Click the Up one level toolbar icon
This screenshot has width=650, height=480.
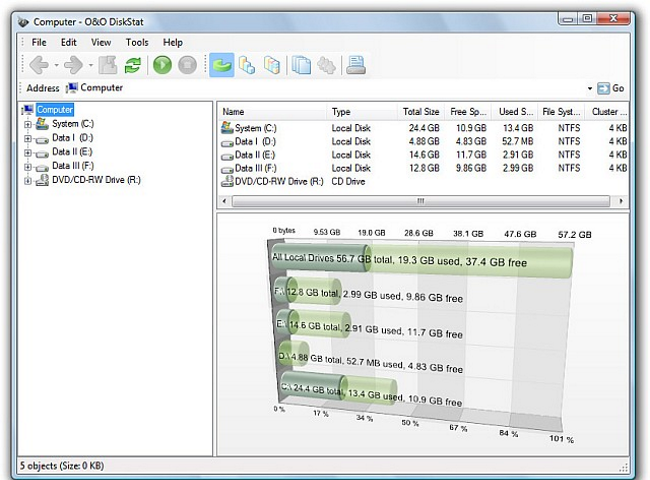tap(108, 65)
